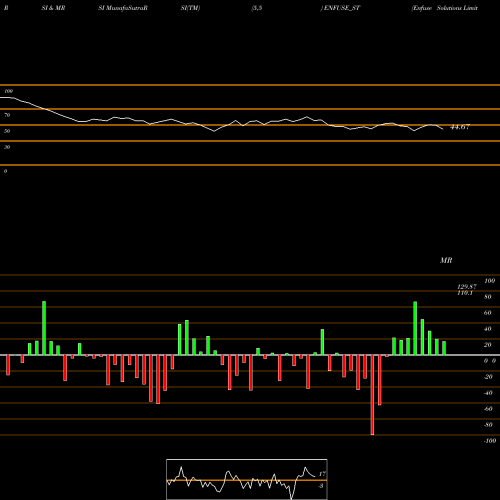Click the 'SI MunafaSutraR' header text
The width and height of the screenshot is (500, 500).
click(123, 8)
